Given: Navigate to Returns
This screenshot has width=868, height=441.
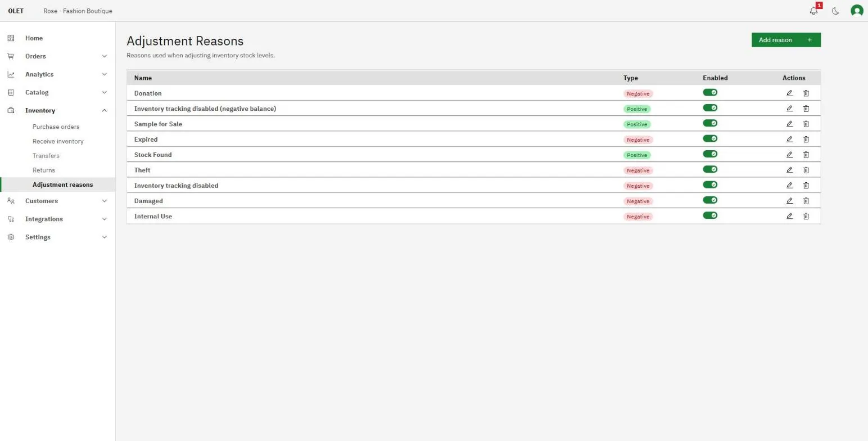Looking at the screenshot, I should pyautogui.click(x=44, y=170).
